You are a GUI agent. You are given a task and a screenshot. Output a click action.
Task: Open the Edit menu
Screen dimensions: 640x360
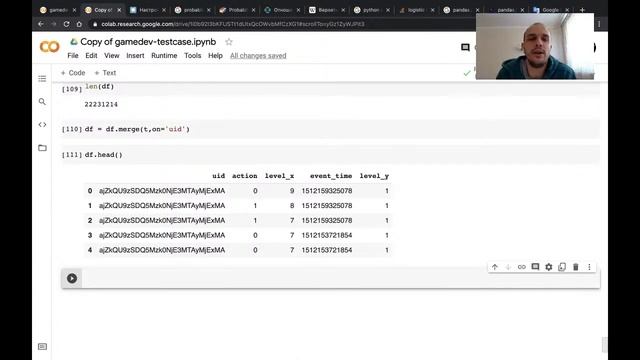tap(91, 56)
